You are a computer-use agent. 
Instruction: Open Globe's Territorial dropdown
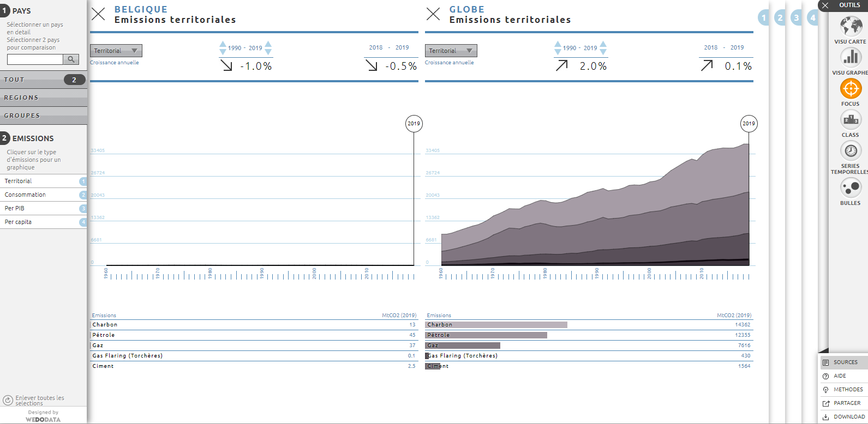(x=451, y=51)
